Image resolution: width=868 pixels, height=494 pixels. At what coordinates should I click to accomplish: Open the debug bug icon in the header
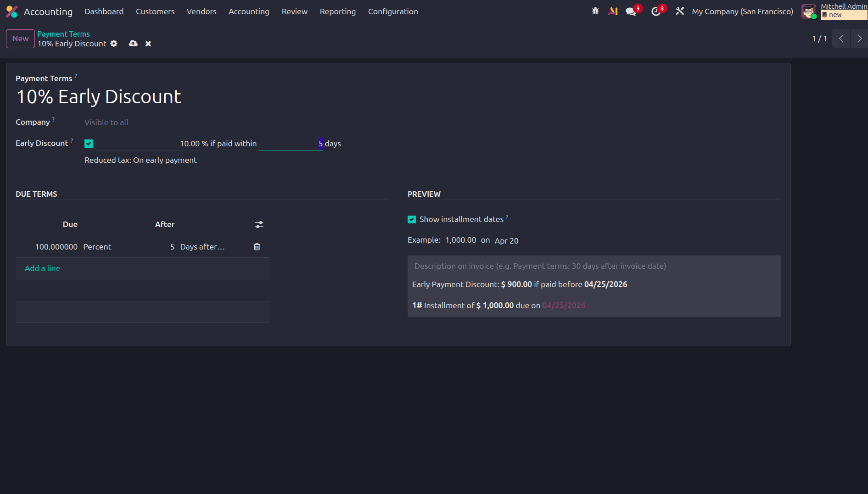click(595, 11)
